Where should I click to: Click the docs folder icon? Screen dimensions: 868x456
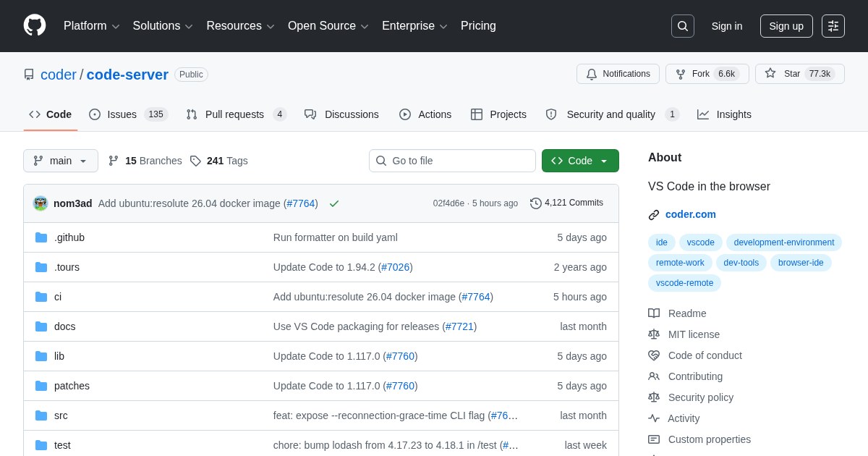[x=41, y=326]
